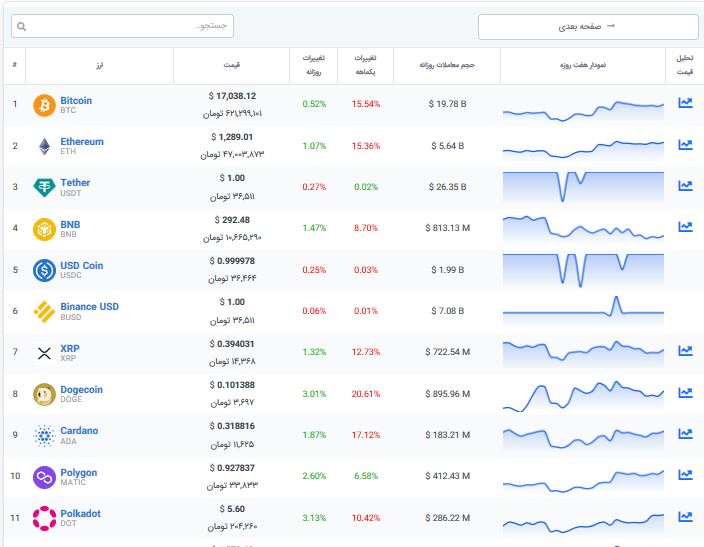The image size is (704, 547).
Task: Open the USD Coin link
Action: [82, 265]
